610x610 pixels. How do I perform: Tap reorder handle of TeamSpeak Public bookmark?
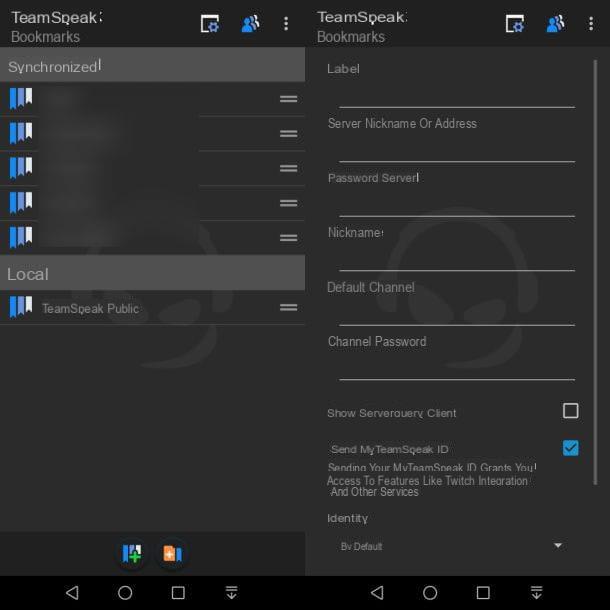[x=289, y=307]
